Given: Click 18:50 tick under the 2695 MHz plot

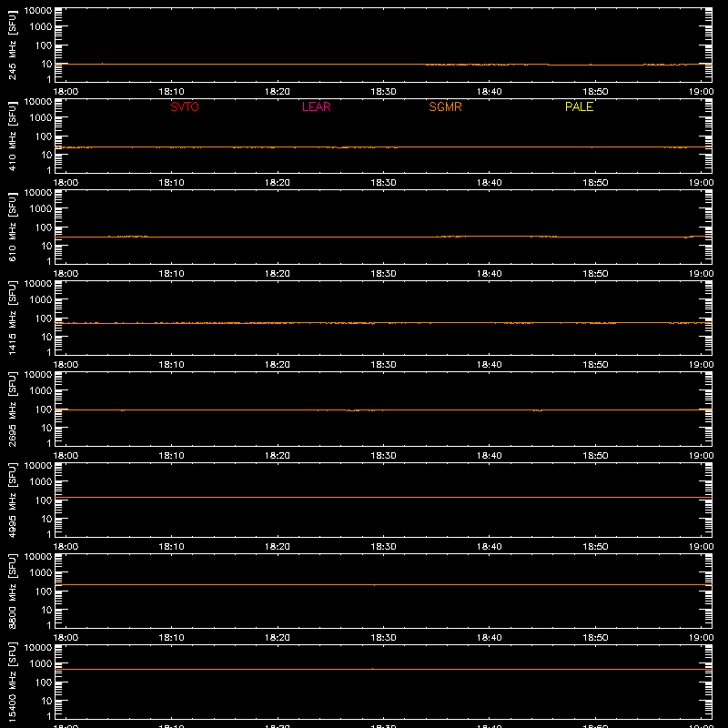Looking at the screenshot, I should click(595, 456).
